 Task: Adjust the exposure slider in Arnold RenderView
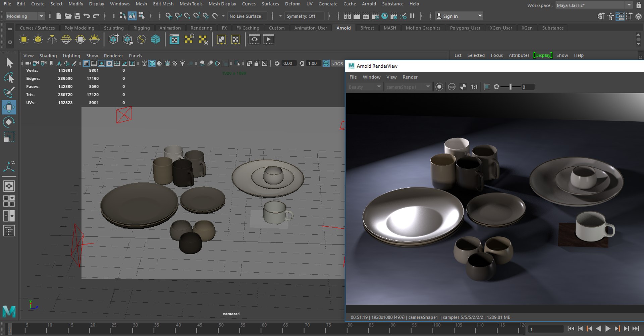[x=510, y=87]
